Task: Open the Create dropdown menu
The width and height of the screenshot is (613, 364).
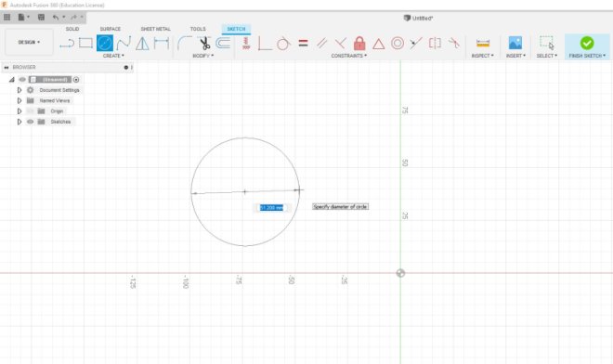Action: (x=113, y=56)
